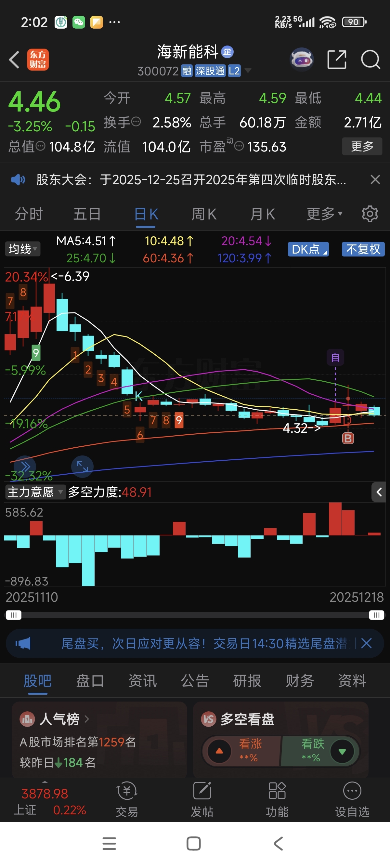Screen dimensions: 390x868
Task: Tap the double-arrow scroll chart icon
Action: [x=25, y=467]
